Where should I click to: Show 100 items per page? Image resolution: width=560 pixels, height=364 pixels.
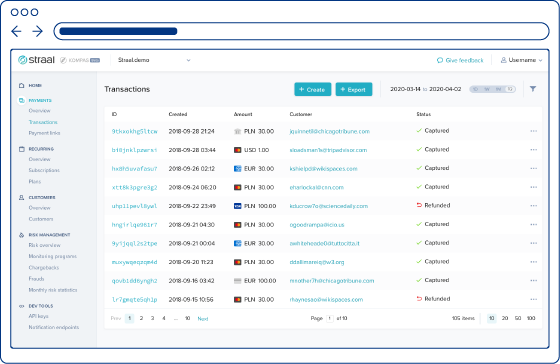coord(531,318)
